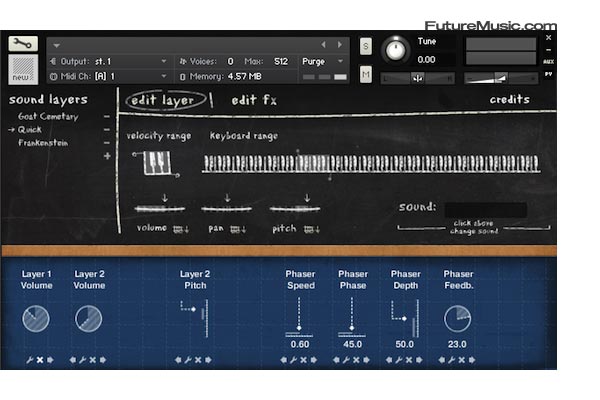Remove the Quick layer with its minus icon
600x400 pixels.
[107, 130]
